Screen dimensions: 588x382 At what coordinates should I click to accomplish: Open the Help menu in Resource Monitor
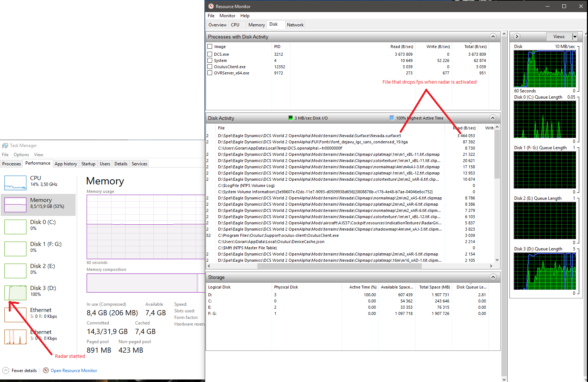click(245, 16)
